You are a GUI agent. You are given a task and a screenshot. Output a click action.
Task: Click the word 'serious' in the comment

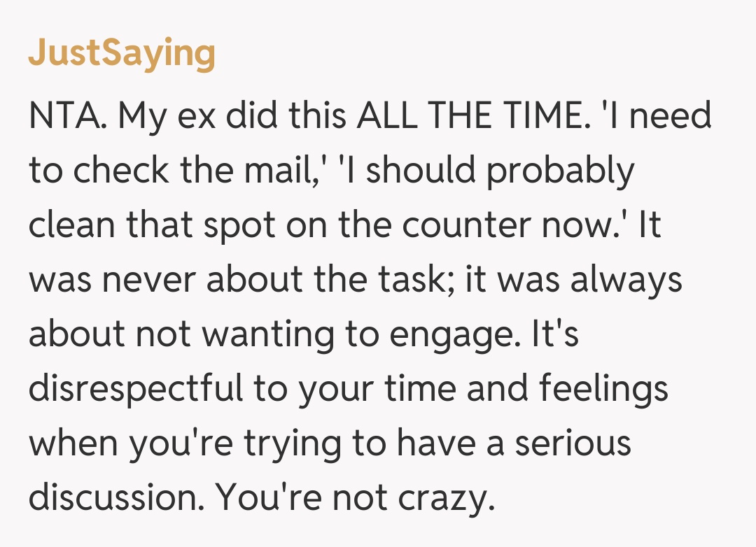(x=573, y=443)
